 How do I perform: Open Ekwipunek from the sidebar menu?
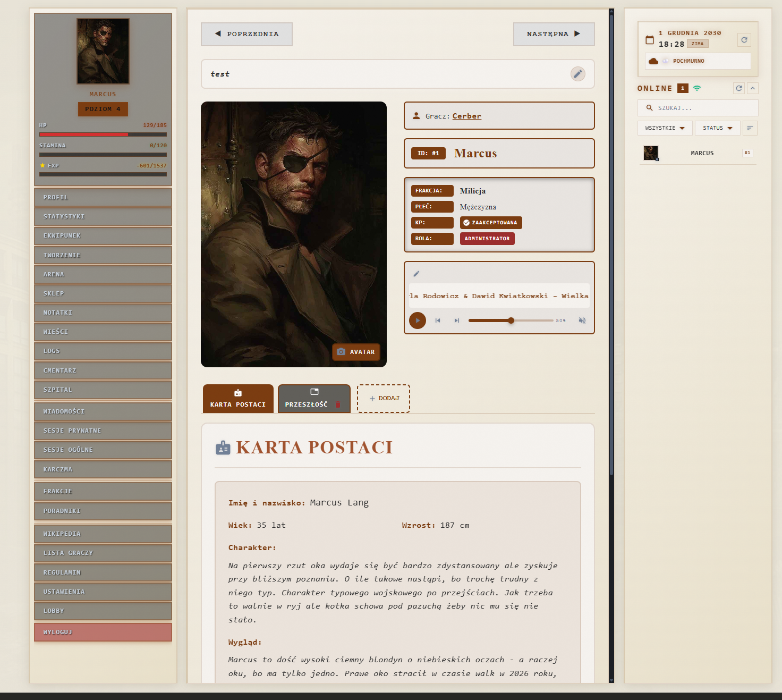[x=103, y=235]
